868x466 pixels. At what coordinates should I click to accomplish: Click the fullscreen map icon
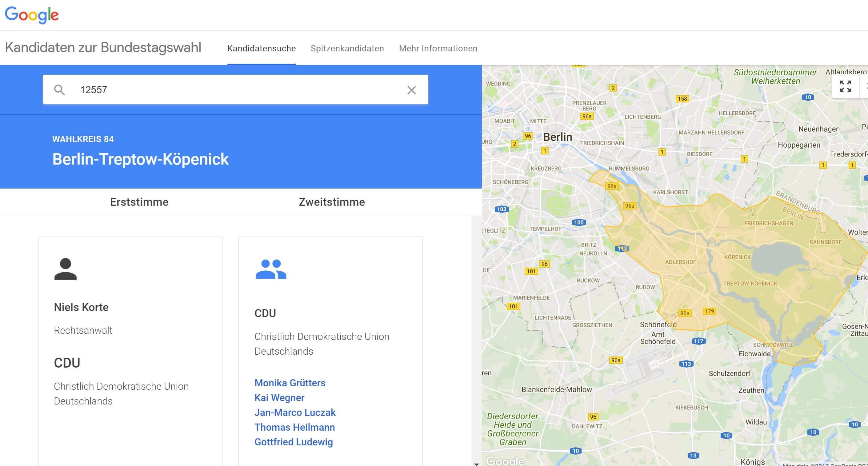pos(845,86)
